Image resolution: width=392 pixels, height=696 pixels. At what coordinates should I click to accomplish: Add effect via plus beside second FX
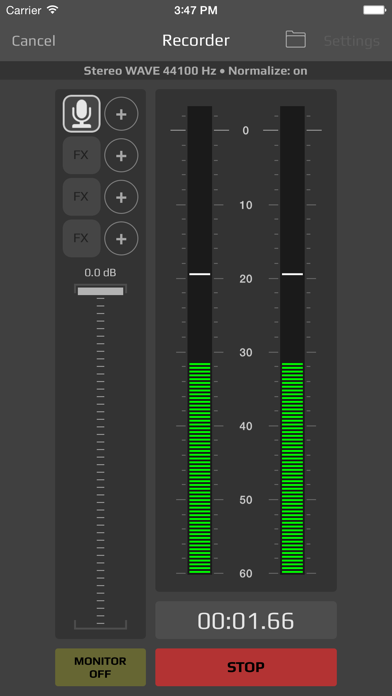[x=121, y=197]
